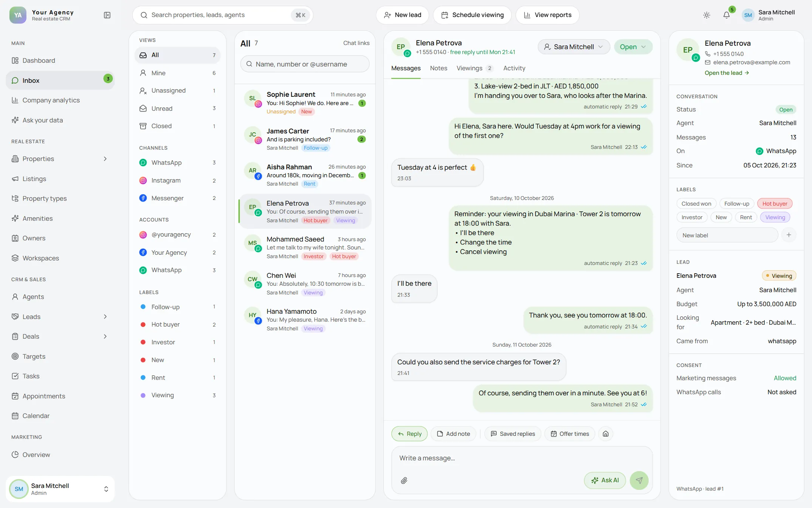The height and width of the screenshot is (508, 812).
Task: Expand the Properties submenu chevron
Action: tap(105, 159)
